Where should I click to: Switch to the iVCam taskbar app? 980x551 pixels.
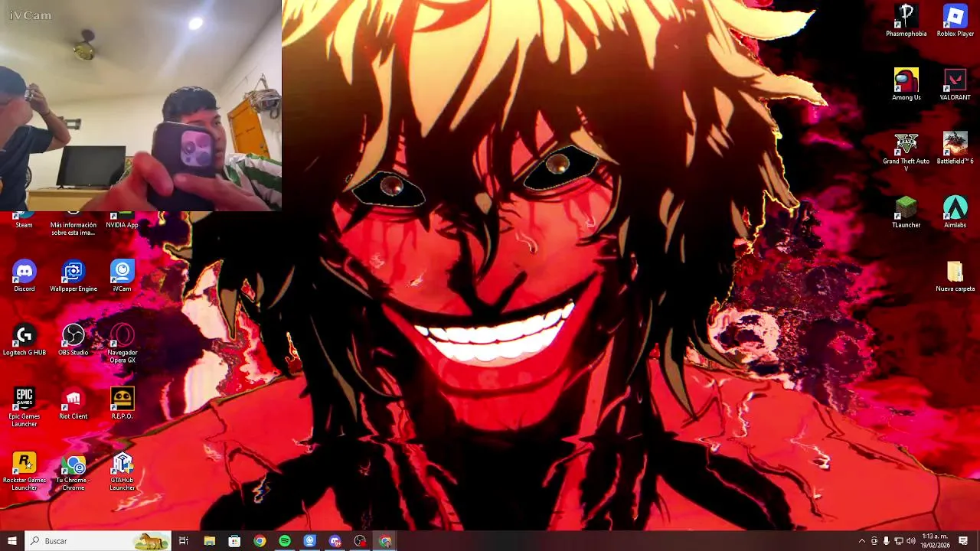[x=310, y=541]
